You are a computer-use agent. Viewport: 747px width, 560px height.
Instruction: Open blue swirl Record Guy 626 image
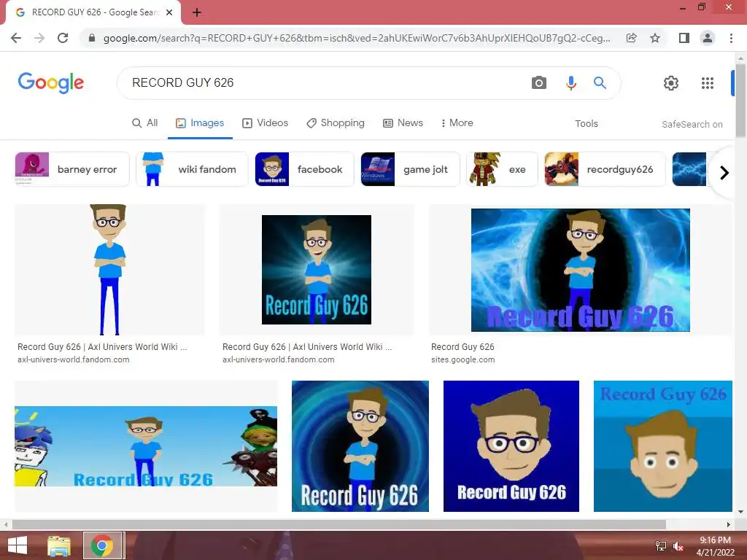pyautogui.click(x=360, y=446)
